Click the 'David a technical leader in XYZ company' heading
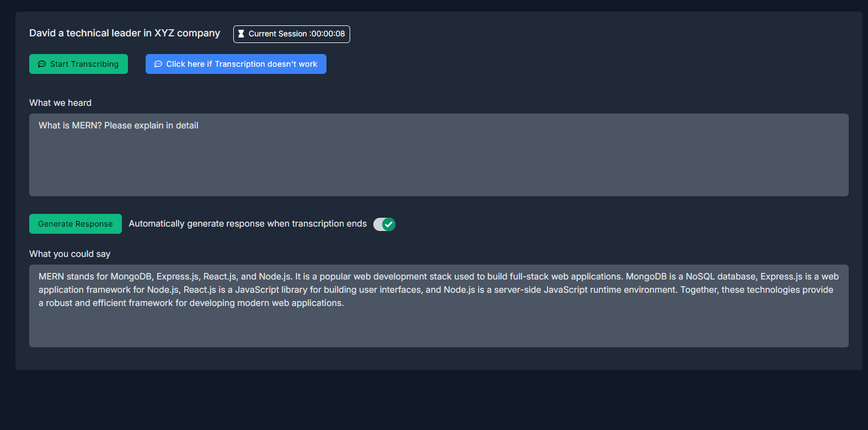The image size is (868, 430). coord(125,33)
